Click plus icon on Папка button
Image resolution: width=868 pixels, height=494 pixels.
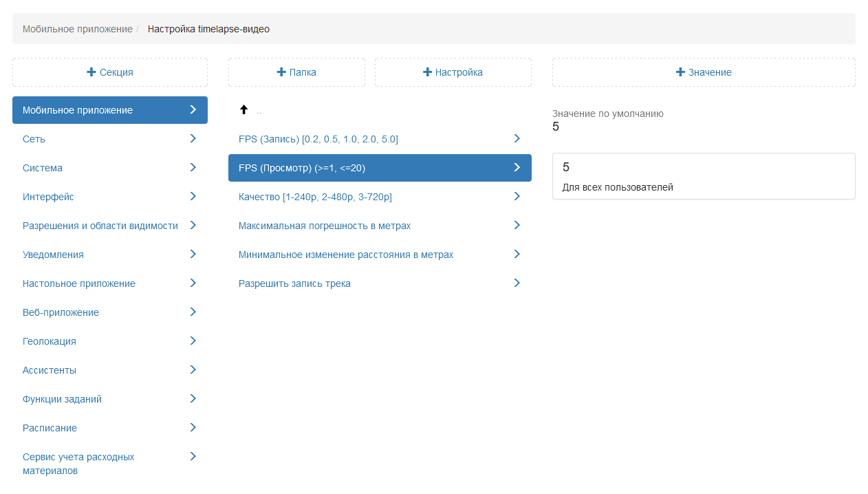[281, 72]
